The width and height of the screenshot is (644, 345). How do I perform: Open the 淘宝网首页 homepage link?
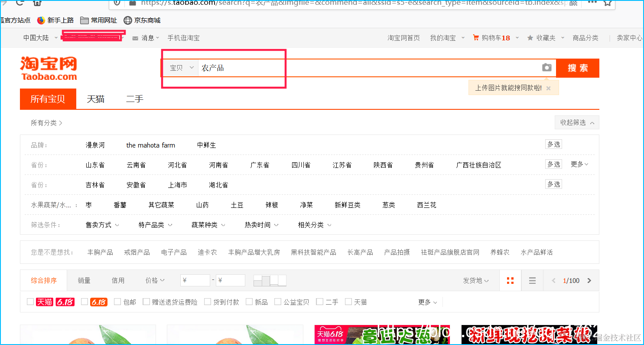403,38
